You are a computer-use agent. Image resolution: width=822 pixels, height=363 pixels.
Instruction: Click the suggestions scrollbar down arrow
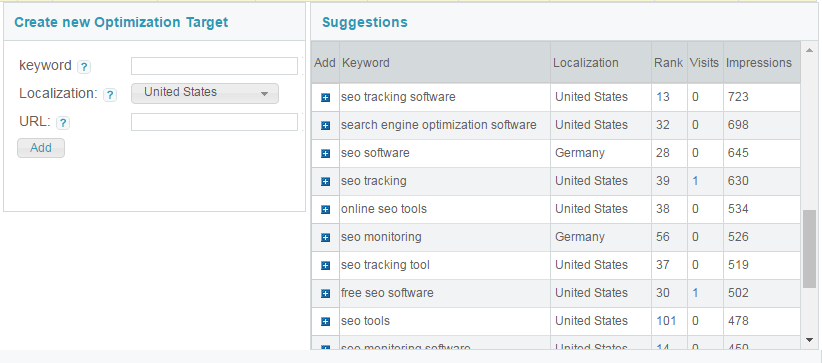click(x=809, y=340)
